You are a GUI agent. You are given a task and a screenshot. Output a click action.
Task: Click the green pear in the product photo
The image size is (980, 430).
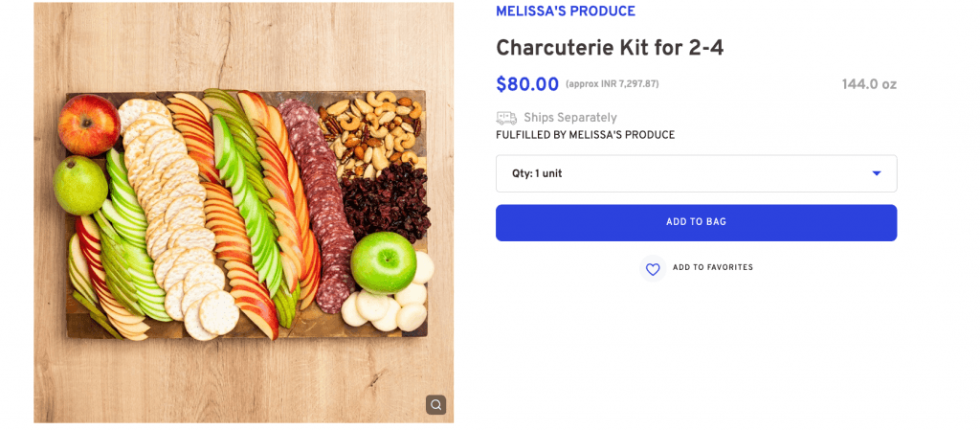[80, 184]
